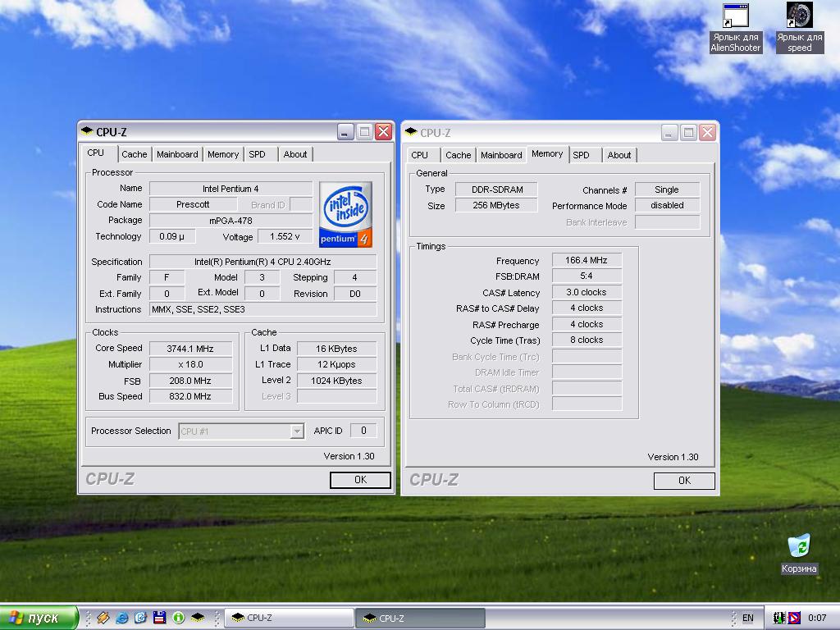Click the Revision value D0
Viewport: 840px width, 630px height.
pyautogui.click(x=355, y=294)
